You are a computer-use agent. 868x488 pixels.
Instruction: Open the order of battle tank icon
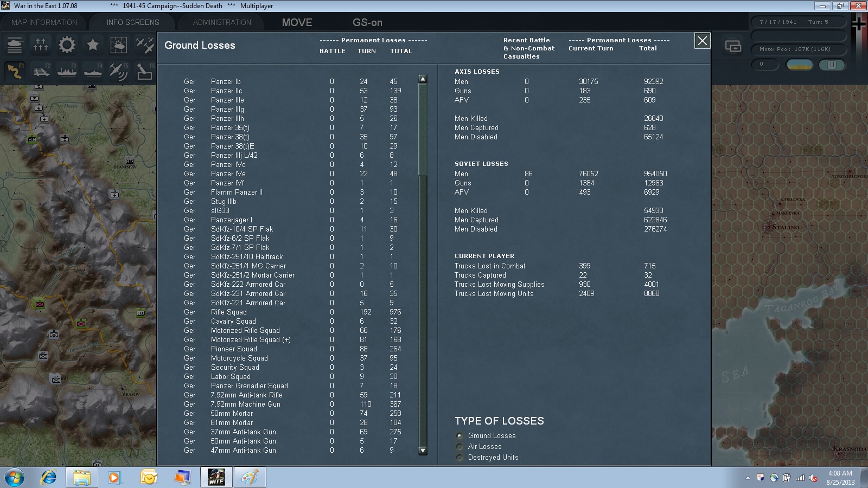(15, 44)
